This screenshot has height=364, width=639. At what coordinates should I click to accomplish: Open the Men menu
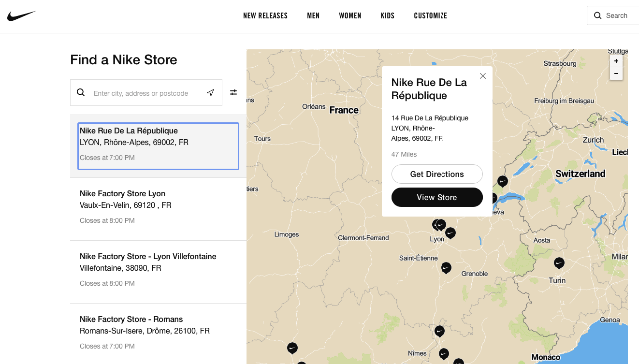(313, 16)
